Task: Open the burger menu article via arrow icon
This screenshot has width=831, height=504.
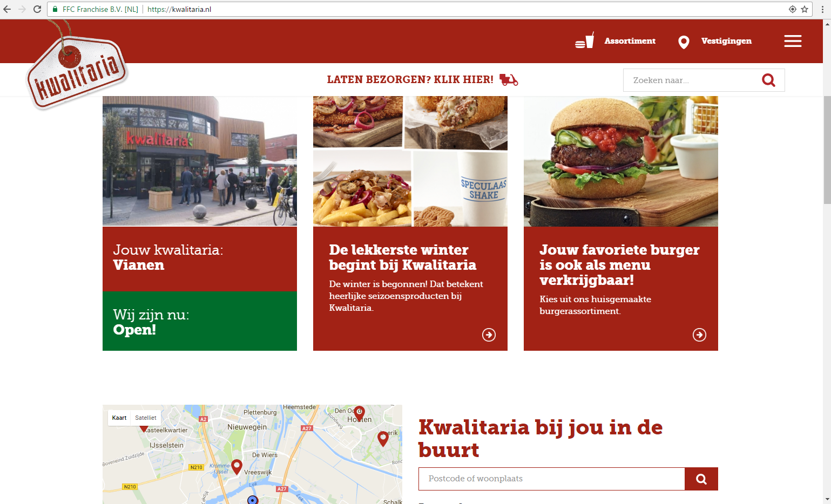Action: [699, 335]
